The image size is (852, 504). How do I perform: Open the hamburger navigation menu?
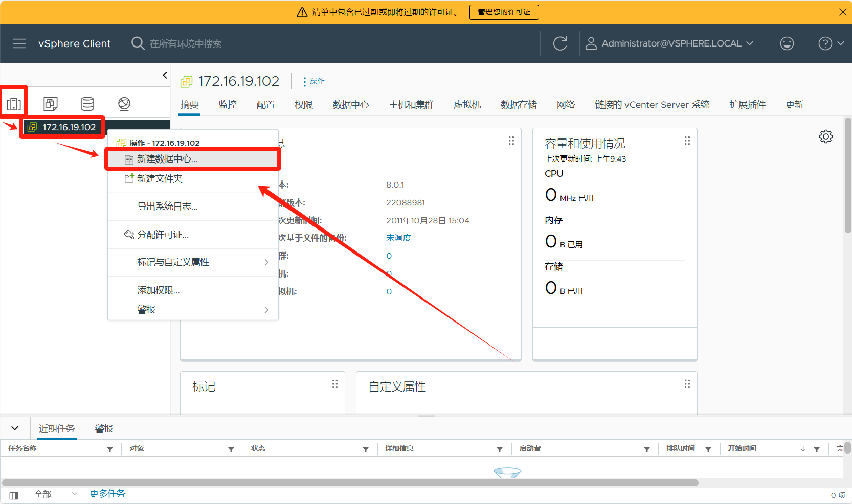[19, 43]
